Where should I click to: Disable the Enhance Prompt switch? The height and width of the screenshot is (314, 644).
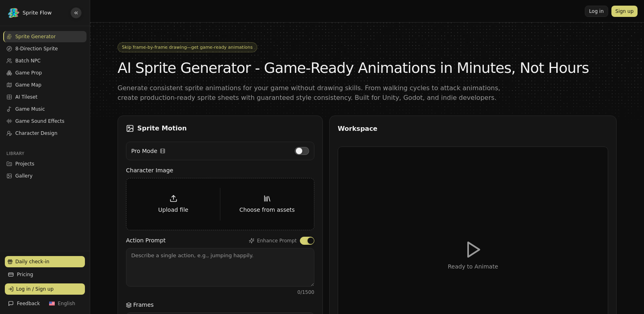307,241
